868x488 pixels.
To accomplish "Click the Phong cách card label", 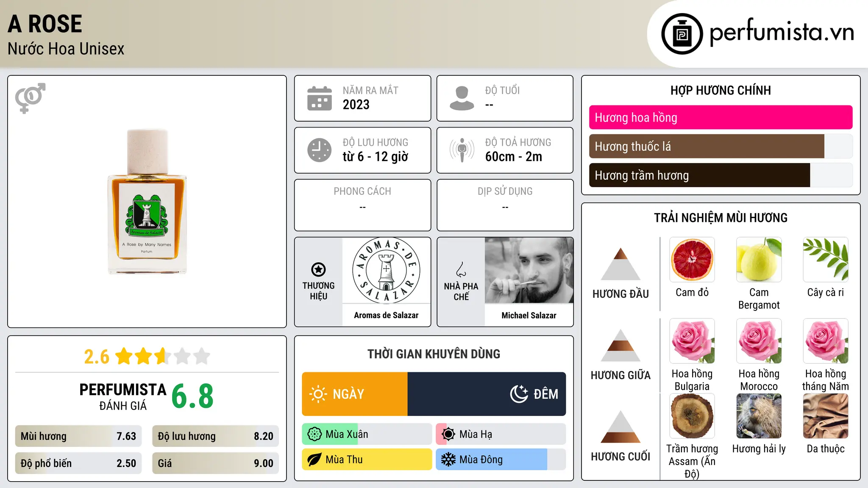I will pos(362,191).
